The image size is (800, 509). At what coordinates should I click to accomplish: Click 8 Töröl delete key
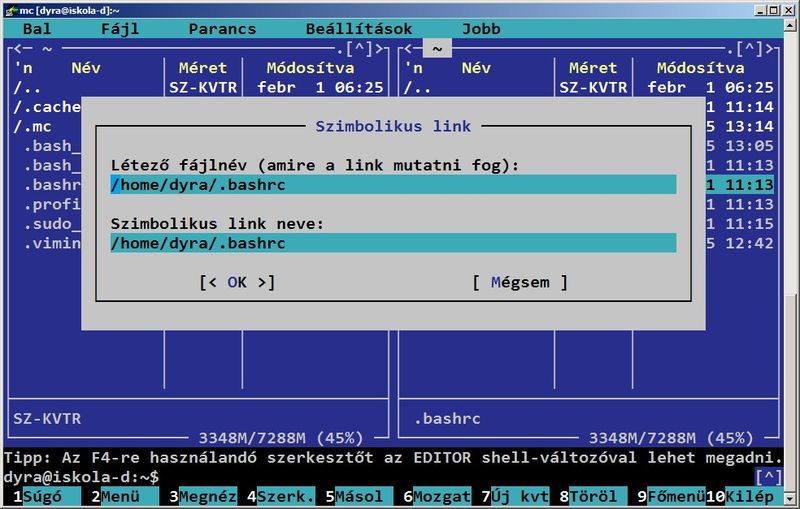(593, 496)
